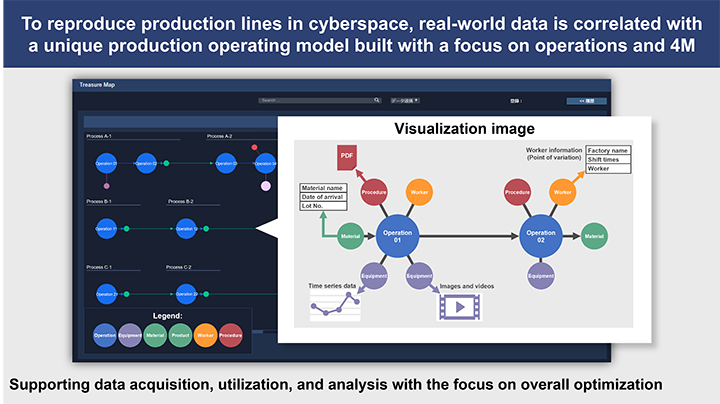Click the green node beside Operation 21
Image resolution: width=720 pixels, height=404 pixels.
click(127, 294)
